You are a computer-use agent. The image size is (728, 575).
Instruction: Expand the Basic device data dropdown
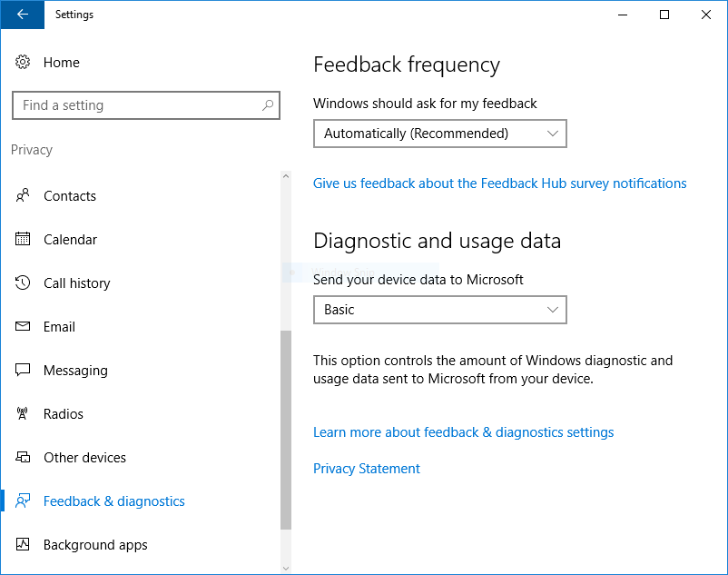[439, 310]
